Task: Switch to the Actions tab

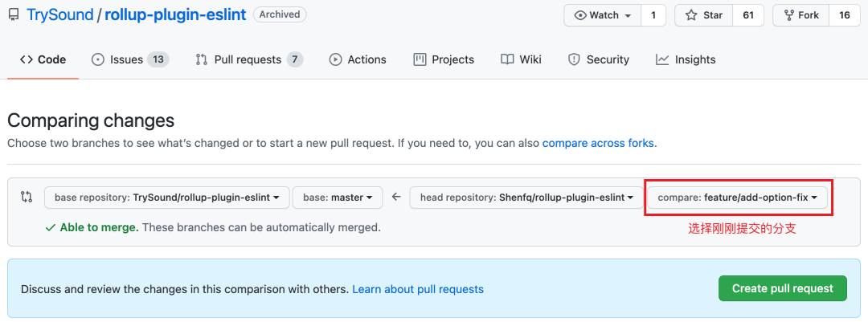Action: click(x=358, y=59)
